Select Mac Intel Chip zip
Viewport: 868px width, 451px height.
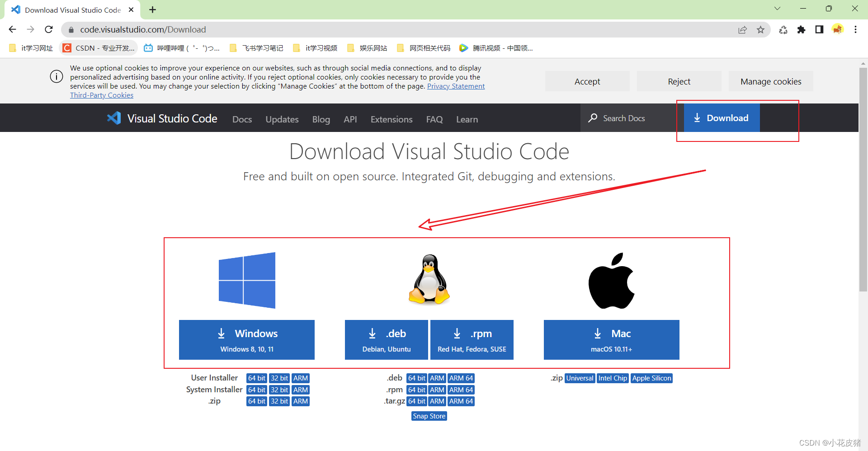[613, 378]
